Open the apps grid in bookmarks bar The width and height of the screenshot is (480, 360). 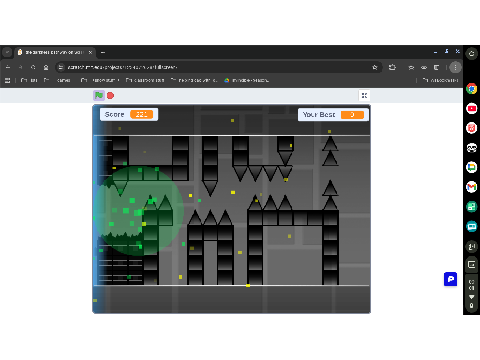point(7,80)
